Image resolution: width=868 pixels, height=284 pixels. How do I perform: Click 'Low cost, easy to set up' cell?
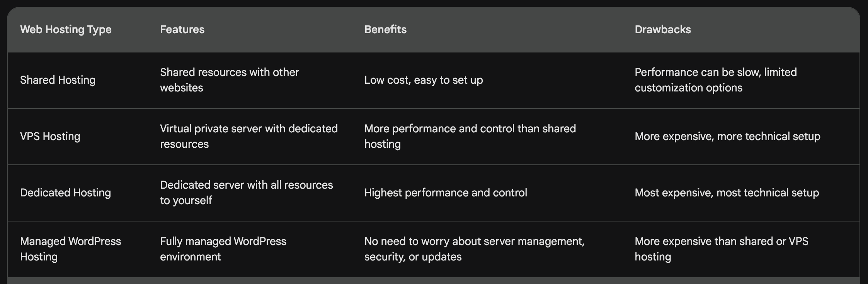click(424, 80)
